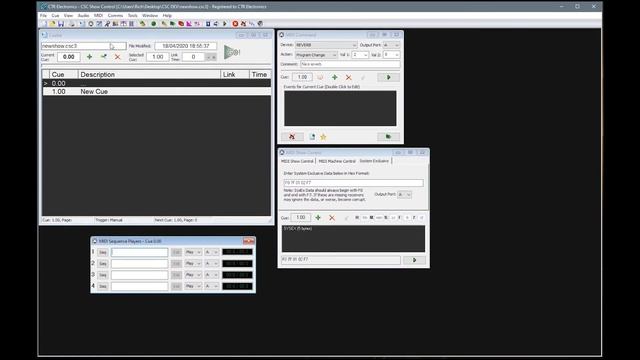Click the SysEx hex data input field
Viewport: 640px width, 360px height.
tap(353, 183)
